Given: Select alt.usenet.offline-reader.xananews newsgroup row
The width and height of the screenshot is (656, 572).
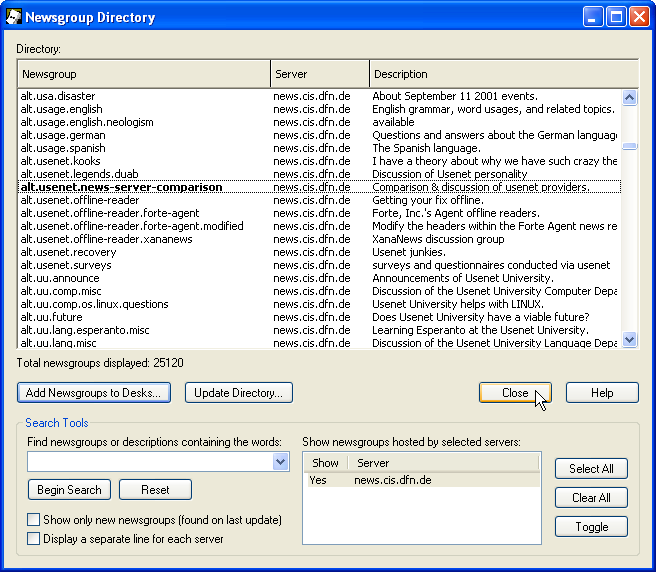Looking at the screenshot, I should coord(107,240).
